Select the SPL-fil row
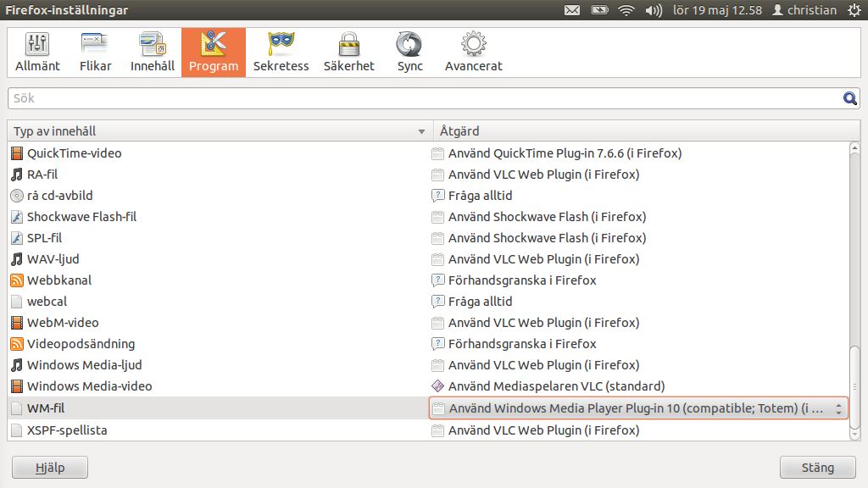Viewport: 868px width, 488px height. coord(428,238)
